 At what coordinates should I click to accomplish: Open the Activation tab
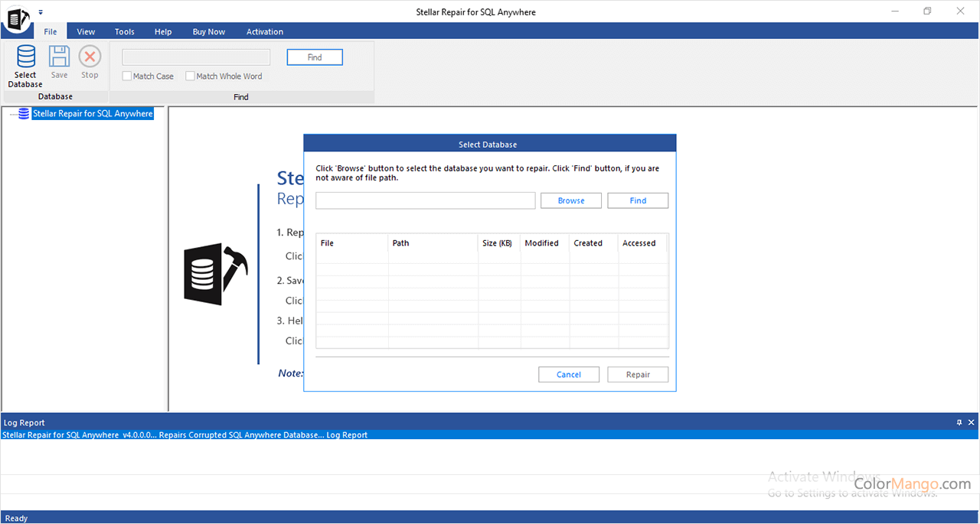tap(265, 31)
